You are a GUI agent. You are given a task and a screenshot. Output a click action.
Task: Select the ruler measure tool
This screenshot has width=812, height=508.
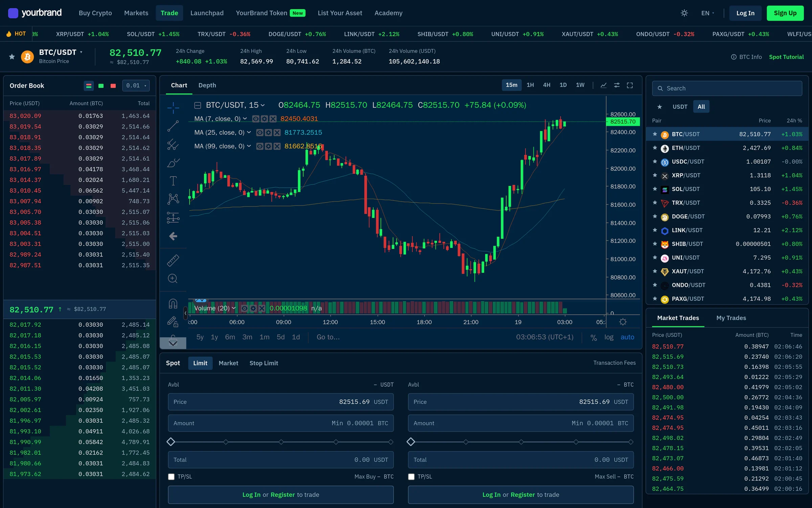point(173,260)
